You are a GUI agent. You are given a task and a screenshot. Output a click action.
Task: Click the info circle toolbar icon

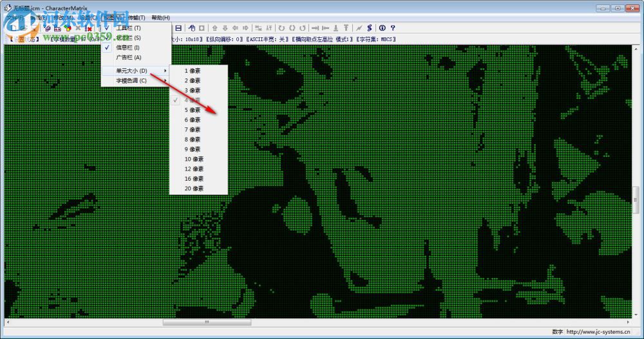click(x=382, y=28)
